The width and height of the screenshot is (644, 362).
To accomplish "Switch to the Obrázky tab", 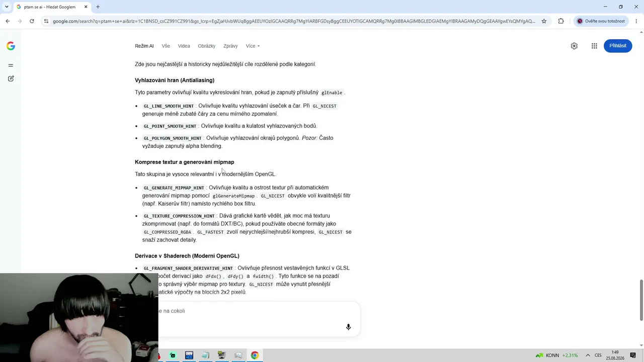I will (x=206, y=46).
